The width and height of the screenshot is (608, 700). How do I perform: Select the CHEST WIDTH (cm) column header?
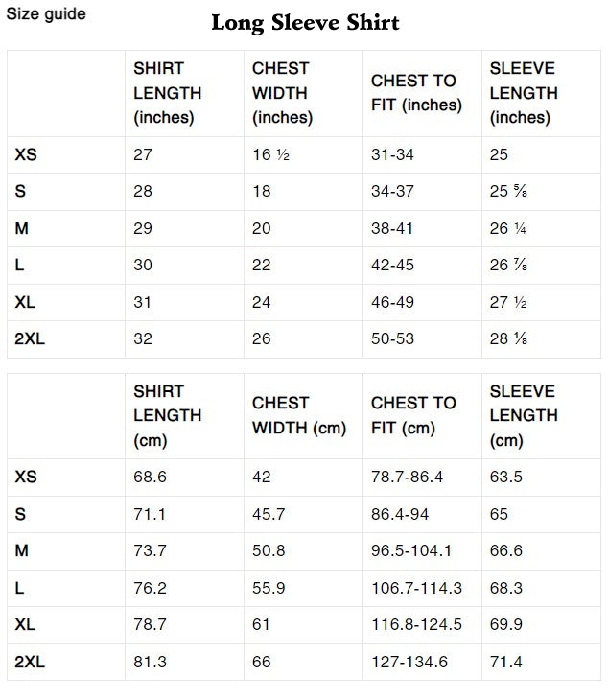(x=298, y=416)
